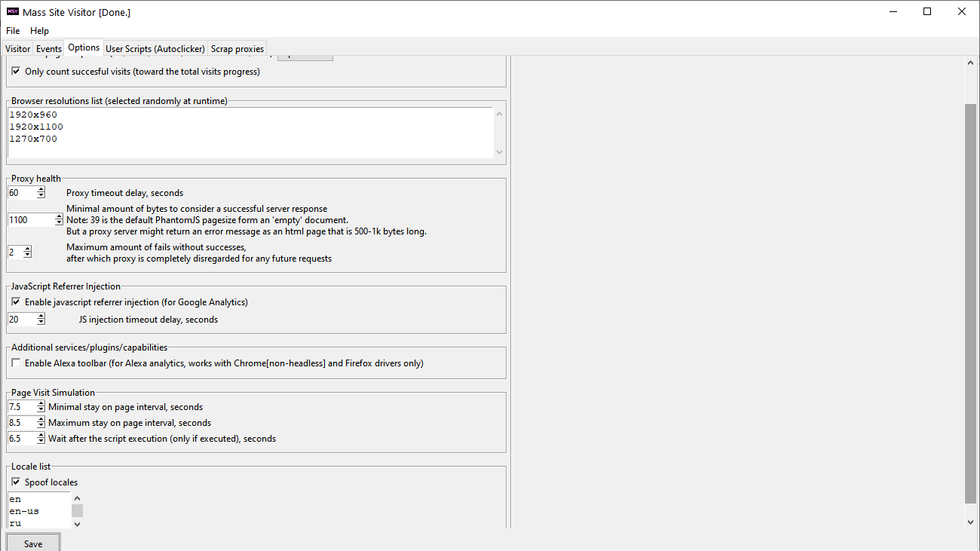Increase the proxy timeout delay spinner
This screenshot has height=551, width=980.
[x=41, y=190]
